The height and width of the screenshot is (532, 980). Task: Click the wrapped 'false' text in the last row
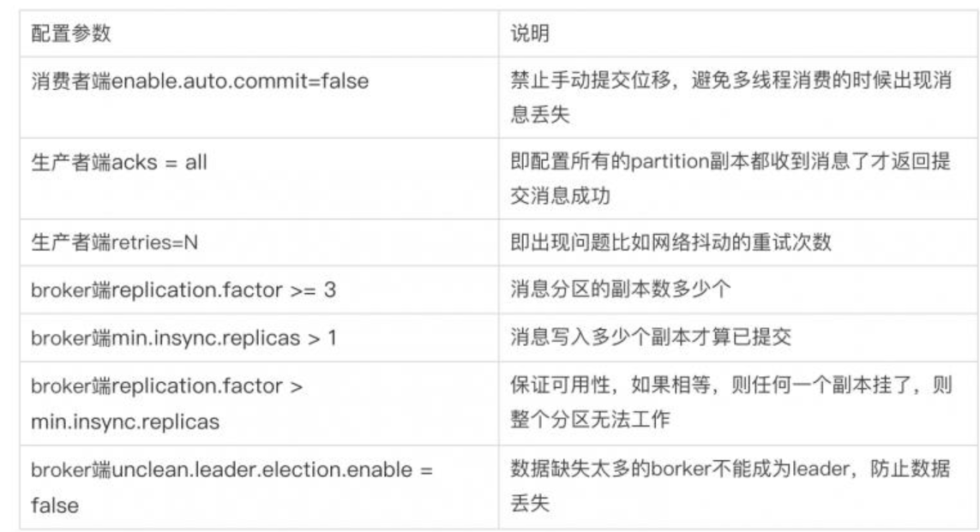pyautogui.click(x=55, y=505)
